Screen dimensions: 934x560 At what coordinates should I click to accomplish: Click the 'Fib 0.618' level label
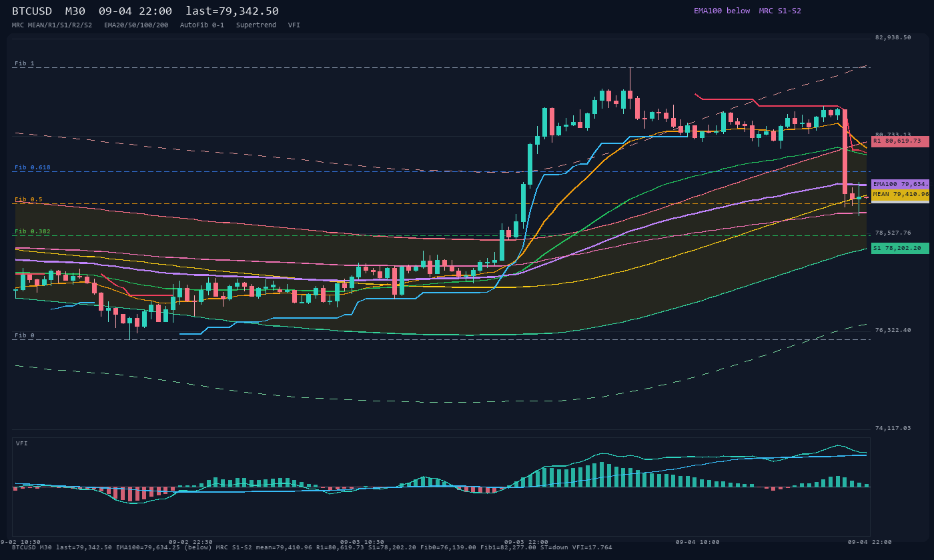(x=33, y=167)
